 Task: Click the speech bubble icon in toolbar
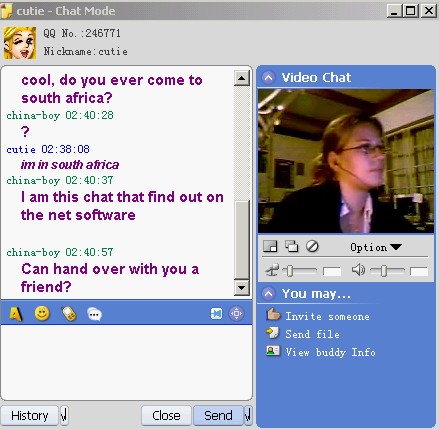point(94,314)
